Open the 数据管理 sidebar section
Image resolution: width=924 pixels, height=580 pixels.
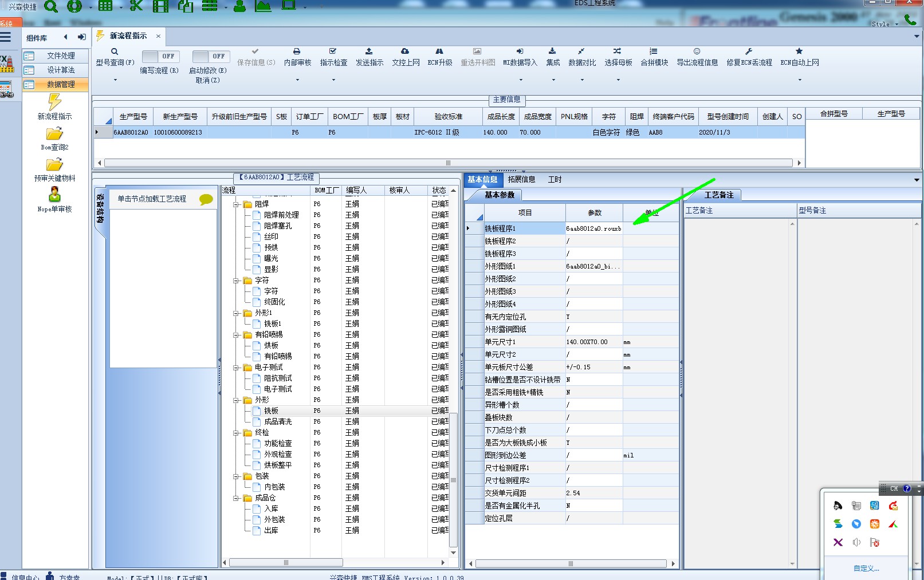(56, 84)
